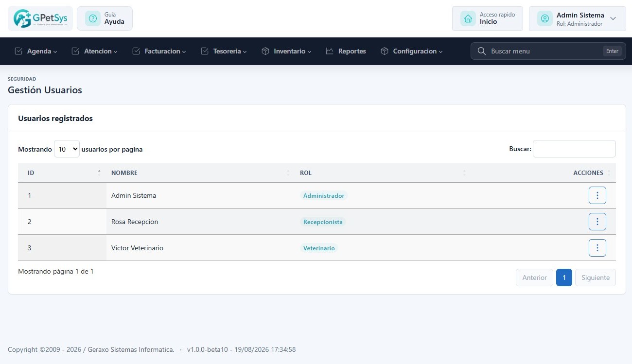Click the Enter key hint badge
Viewport: 632px width, 364px height.
612,51
